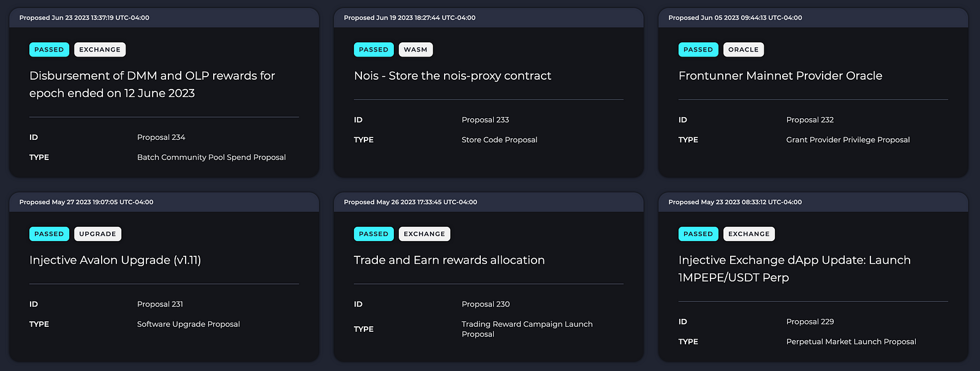Click the PASSED status badge on Proposal 231
The image size is (980, 371).
[49, 234]
